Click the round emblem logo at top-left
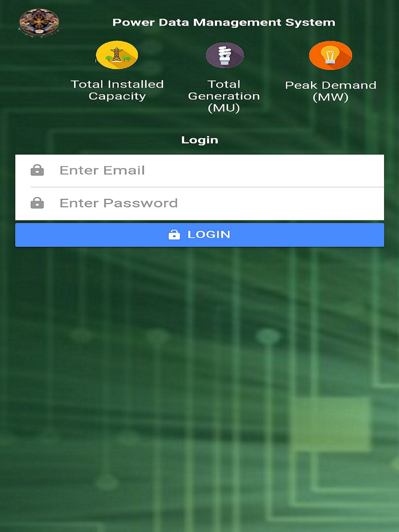This screenshot has width=399, height=532. pyautogui.click(x=39, y=22)
